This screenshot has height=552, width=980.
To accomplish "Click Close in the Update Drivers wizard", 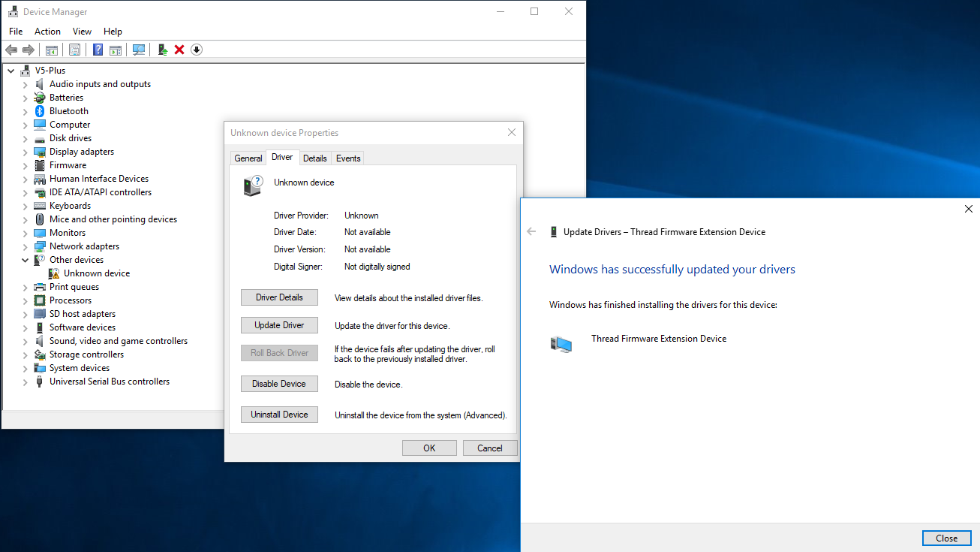I will pyautogui.click(x=947, y=538).
